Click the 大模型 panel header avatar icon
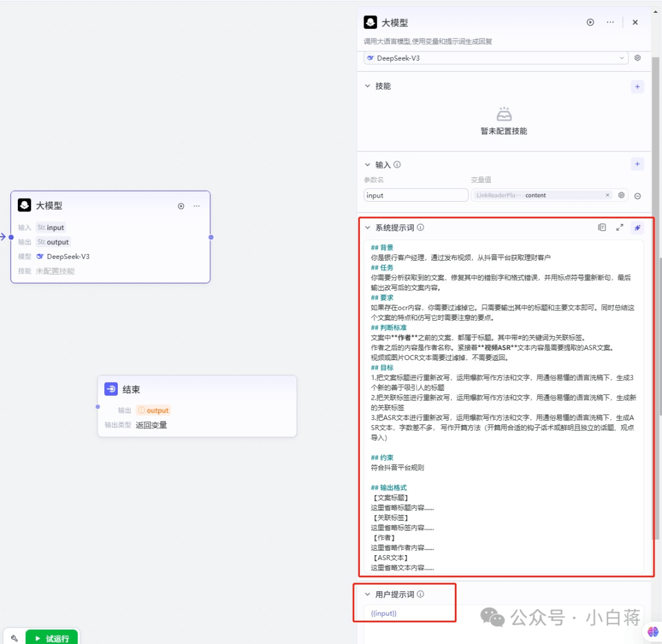 pyautogui.click(x=370, y=23)
